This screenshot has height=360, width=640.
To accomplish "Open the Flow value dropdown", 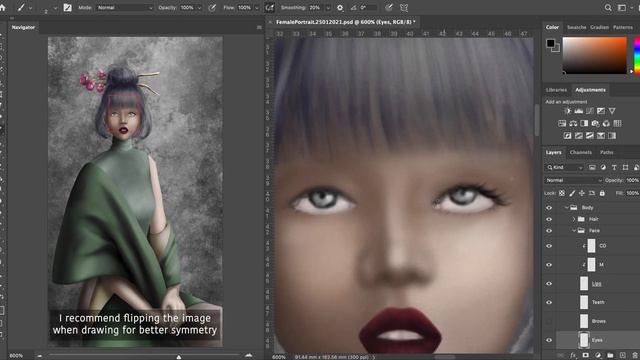I will [257, 8].
